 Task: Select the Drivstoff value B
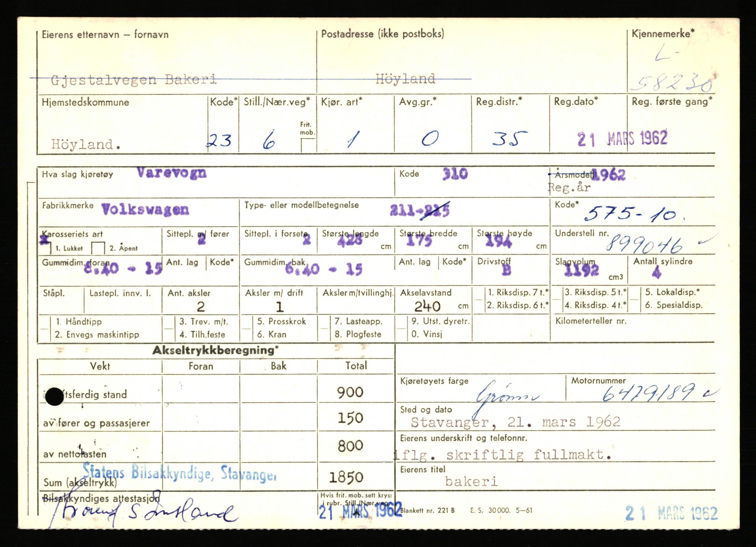point(506,270)
